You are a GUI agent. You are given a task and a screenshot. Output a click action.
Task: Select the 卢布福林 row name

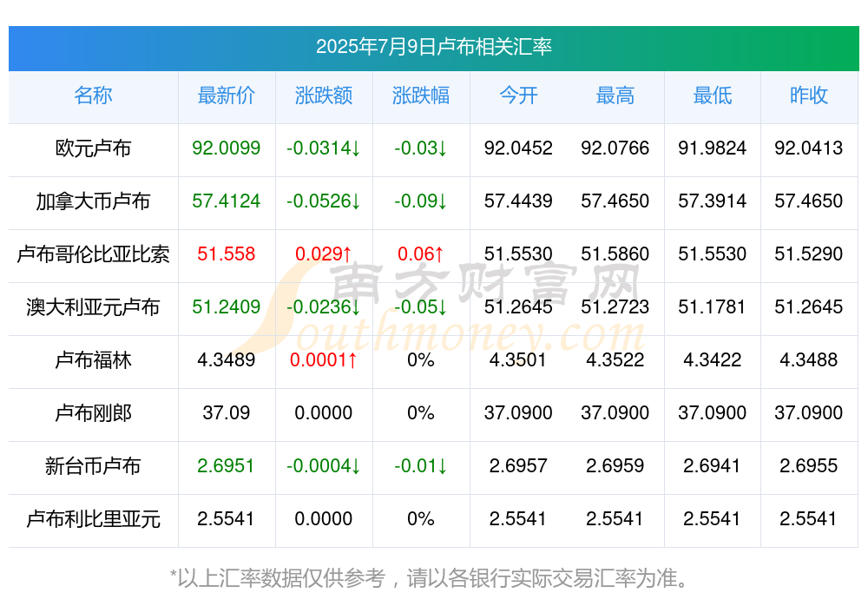pos(93,360)
